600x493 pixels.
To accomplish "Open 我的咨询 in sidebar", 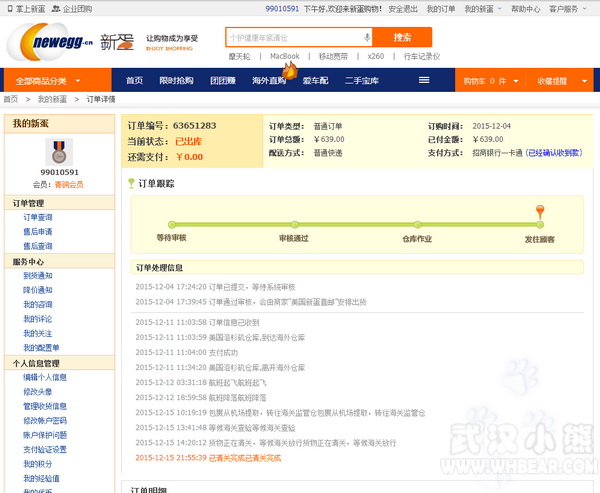I will (38, 304).
